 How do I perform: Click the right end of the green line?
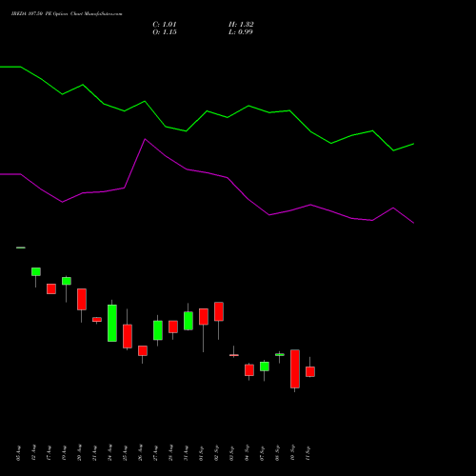[413, 144]
